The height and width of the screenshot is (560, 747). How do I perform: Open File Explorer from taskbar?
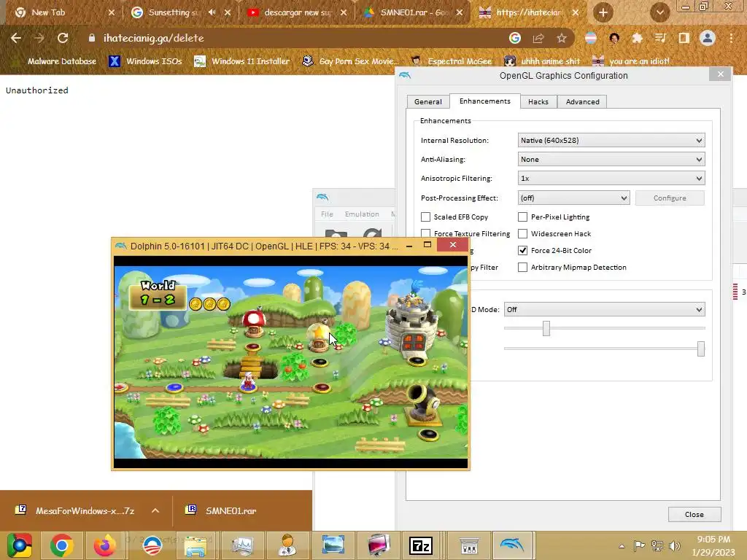click(196, 545)
